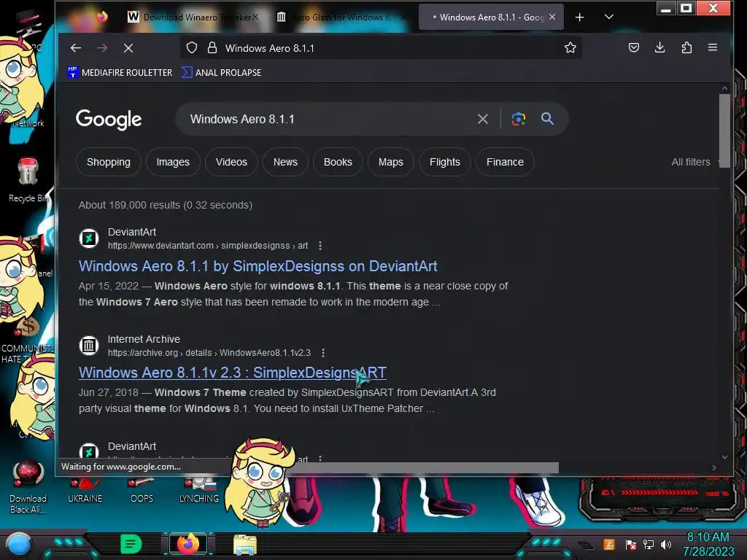This screenshot has width=747, height=560.
Task: Open MEDIAFIRE ROULETTER bookmark
Action: coord(120,72)
